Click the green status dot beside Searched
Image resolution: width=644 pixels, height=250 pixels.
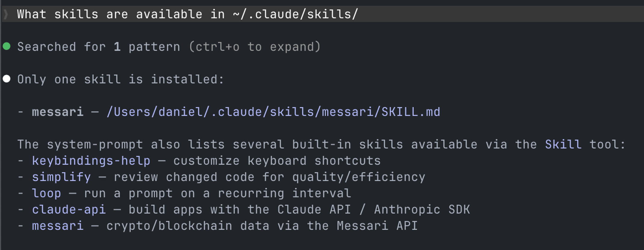click(x=7, y=46)
